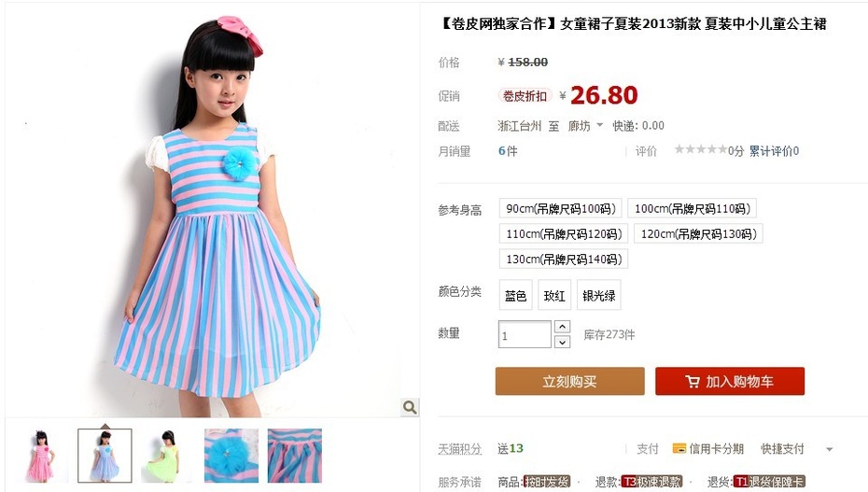Click the T3 极速退款 refund badge
This screenshot has width=868, height=492.
[651, 482]
